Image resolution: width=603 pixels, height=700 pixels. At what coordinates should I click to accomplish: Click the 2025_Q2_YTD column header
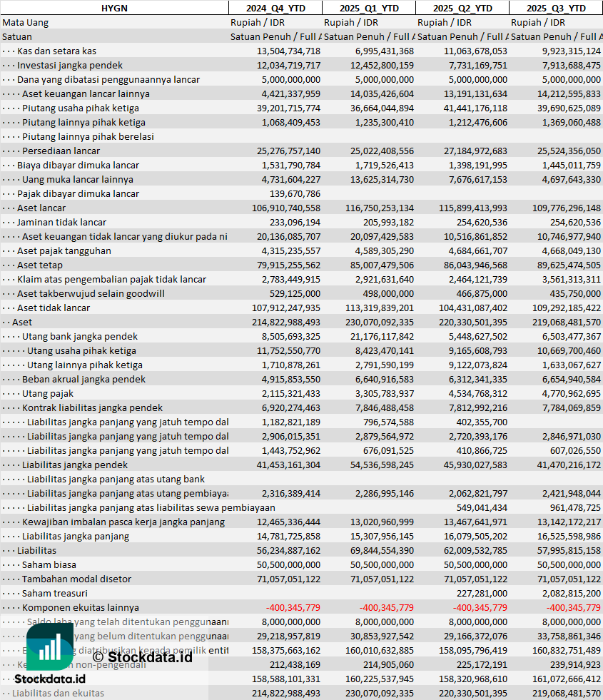click(x=462, y=8)
